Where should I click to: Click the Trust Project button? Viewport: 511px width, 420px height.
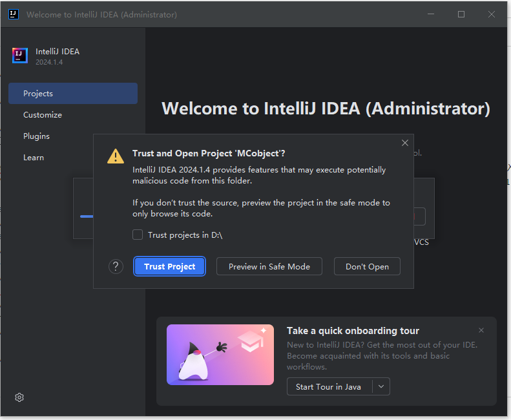pyautogui.click(x=169, y=266)
